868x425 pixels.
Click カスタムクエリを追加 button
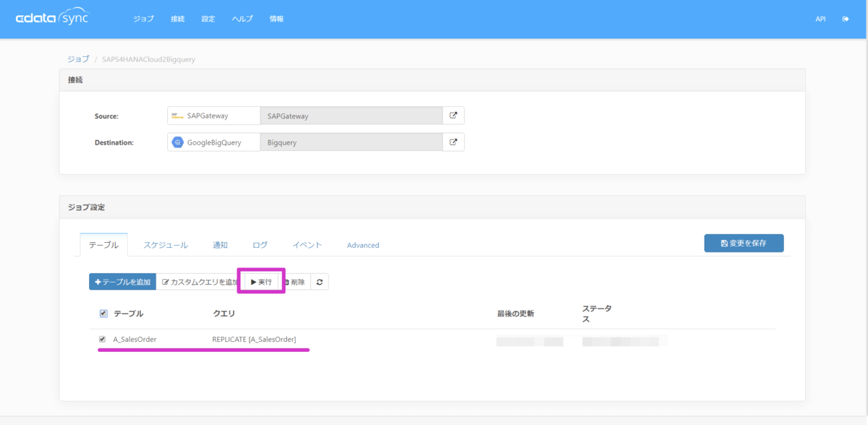[199, 282]
